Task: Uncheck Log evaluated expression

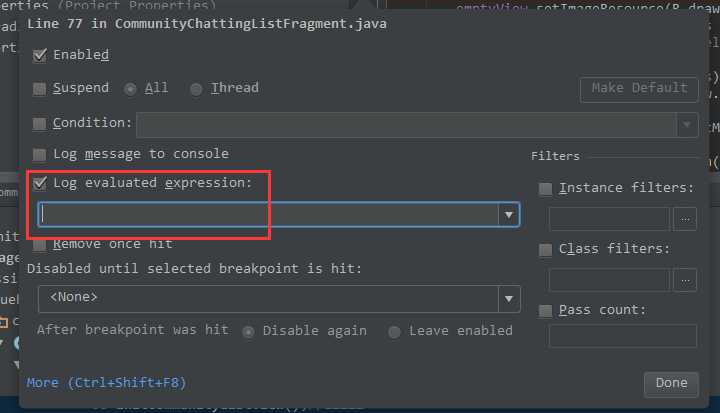Action: pyautogui.click(x=40, y=183)
